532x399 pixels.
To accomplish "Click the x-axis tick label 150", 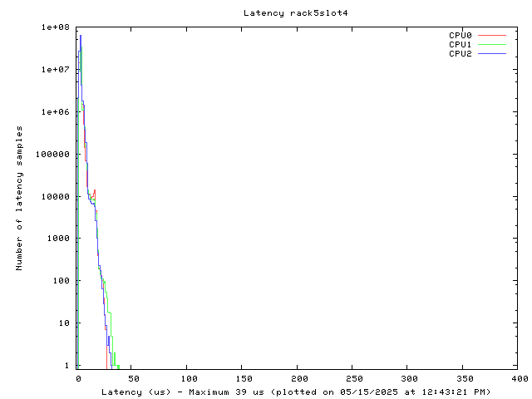I will point(244,379).
